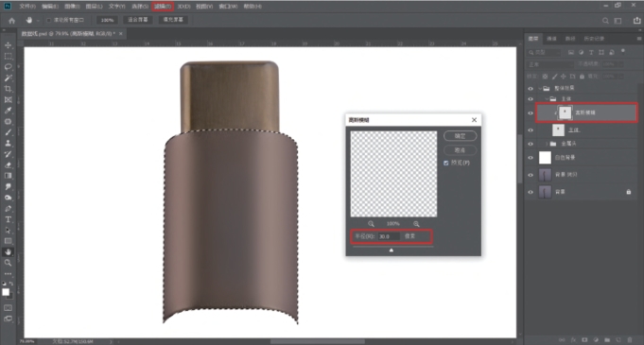Click zoom-in magnifier in Gaussian Blur dialog
Screen dimensions: 644x345
pos(416,224)
